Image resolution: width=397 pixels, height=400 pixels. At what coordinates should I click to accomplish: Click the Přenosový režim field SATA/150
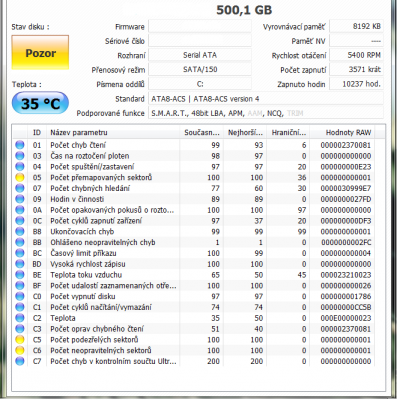click(x=200, y=69)
